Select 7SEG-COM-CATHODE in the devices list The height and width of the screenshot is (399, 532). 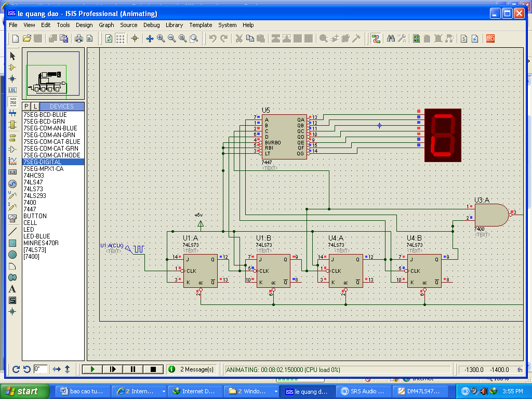[x=54, y=155]
